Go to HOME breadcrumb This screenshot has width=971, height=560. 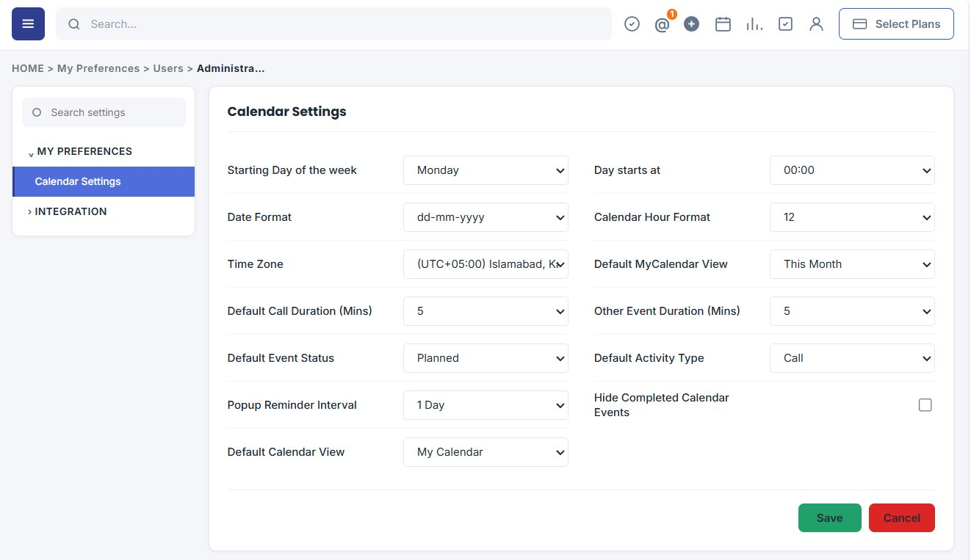[x=28, y=68]
